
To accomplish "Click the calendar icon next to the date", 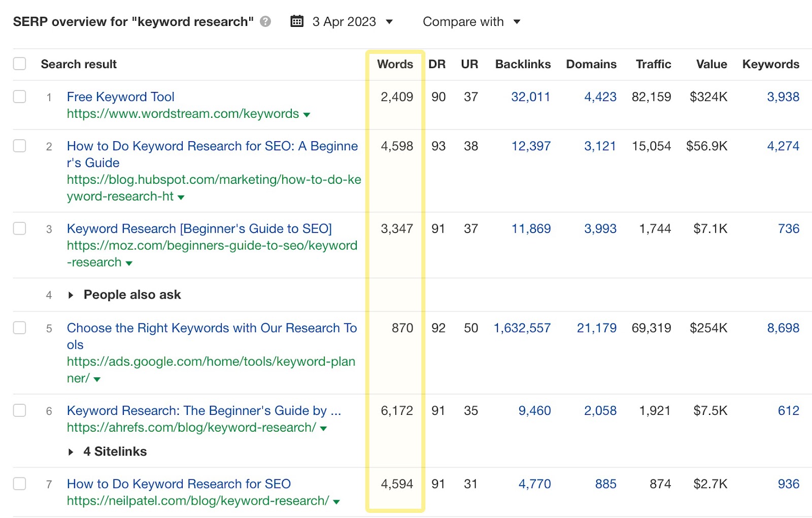I will click(x=297, y=21).
